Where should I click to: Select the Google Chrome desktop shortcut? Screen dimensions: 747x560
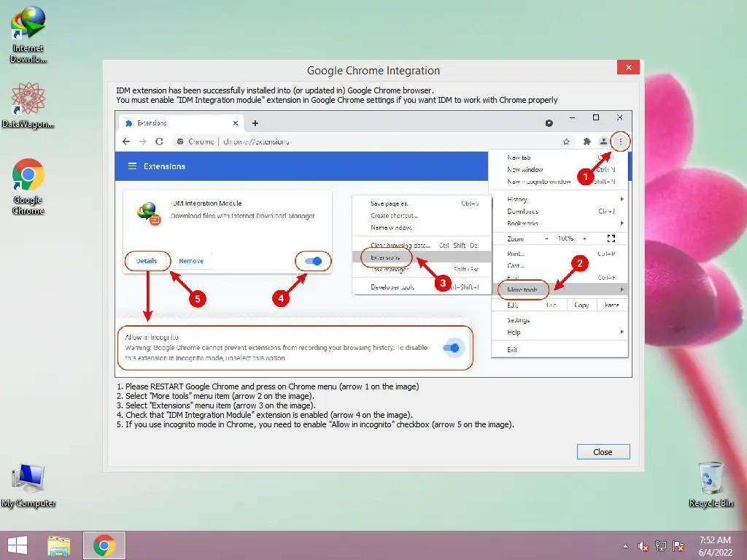(x=28, y=186)
